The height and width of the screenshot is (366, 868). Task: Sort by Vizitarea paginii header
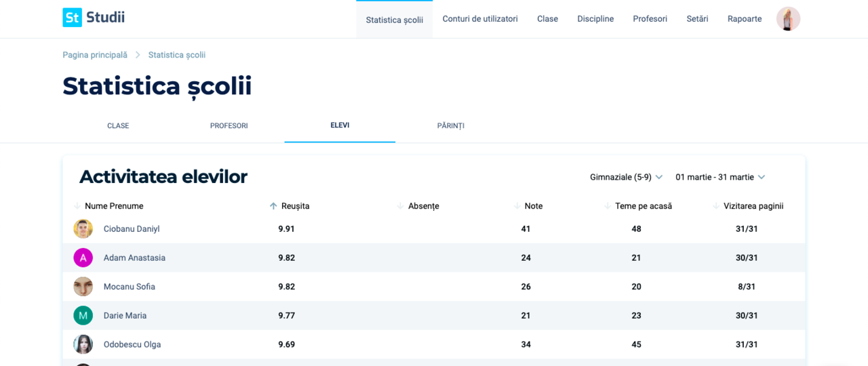point(753,206)
